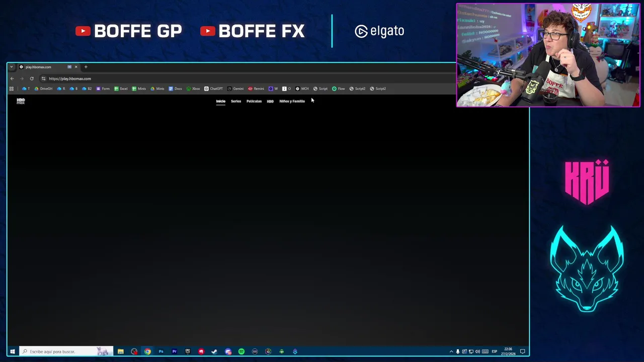Screen dimensions: 644x362
Task: Switch to Chrome in the taskbar
Action: click(x=147, y=351)
